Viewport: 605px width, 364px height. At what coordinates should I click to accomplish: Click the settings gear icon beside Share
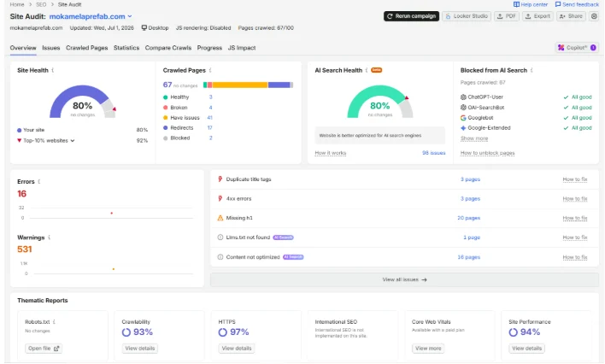[x=594, y=16]
